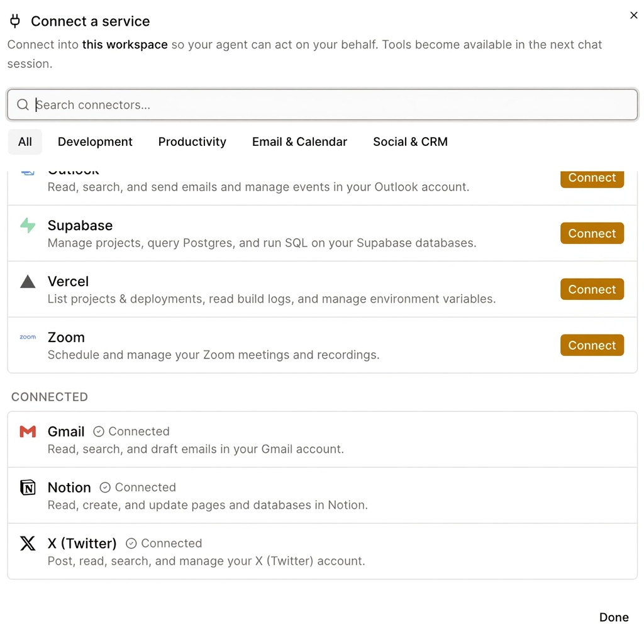The image size is (644, 644).
Task: Click the Supabase lightning bolt icon
Action: tap(28, 226)
